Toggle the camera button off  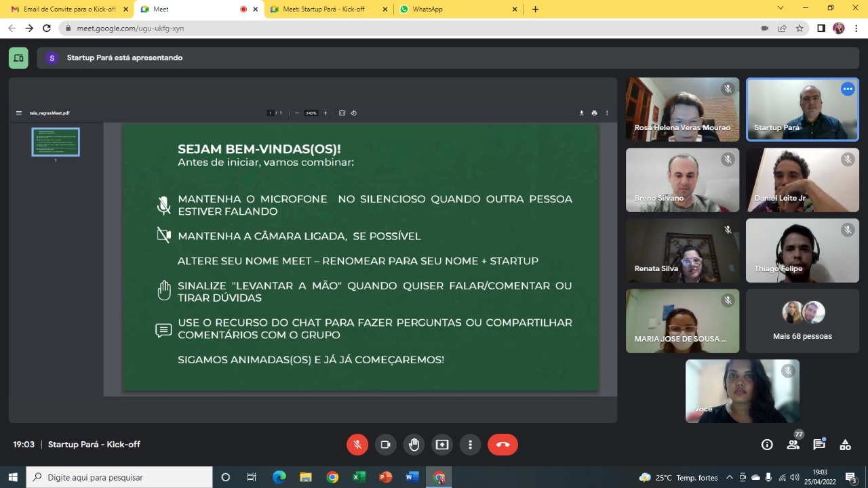[385, 445]
